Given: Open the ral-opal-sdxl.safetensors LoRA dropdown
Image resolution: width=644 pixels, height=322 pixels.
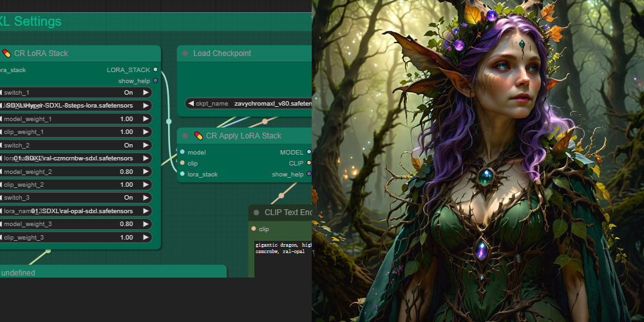Looking at the screenshot, I should click(75, 211).
